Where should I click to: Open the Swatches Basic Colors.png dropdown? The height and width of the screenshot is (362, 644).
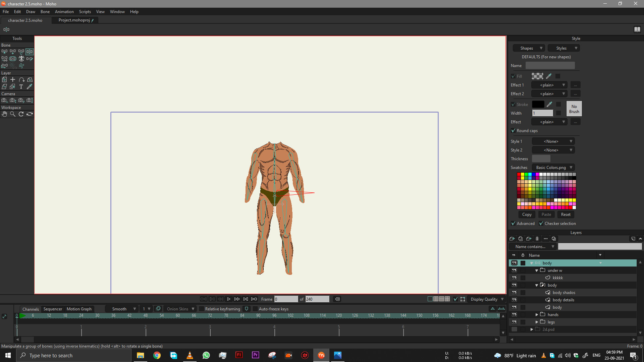pyautogui.click(x=553, y=168)
